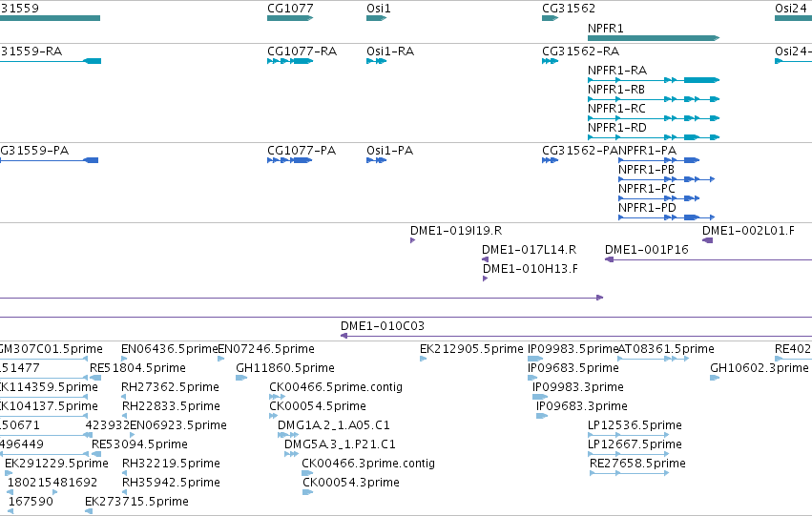Click the DME1-019I19.R arrow marker
This screenshot has height=516, width=812.
pyautogui.click(x=413, y=240)
